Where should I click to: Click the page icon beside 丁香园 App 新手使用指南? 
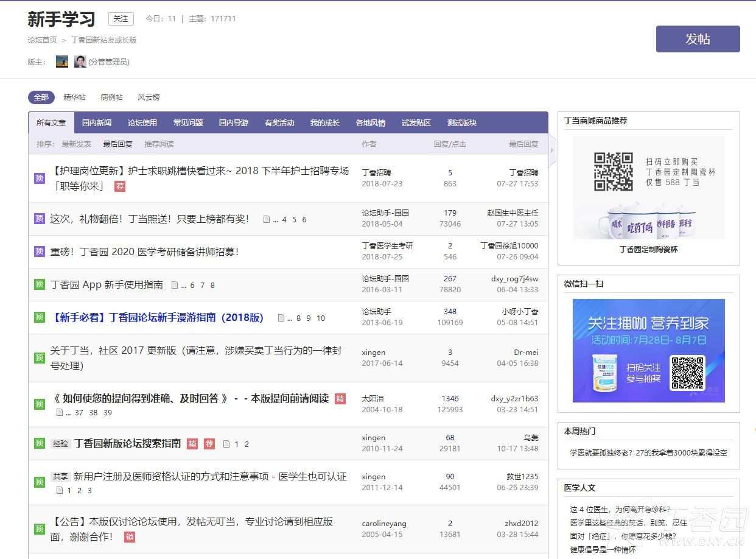(175, 285)
